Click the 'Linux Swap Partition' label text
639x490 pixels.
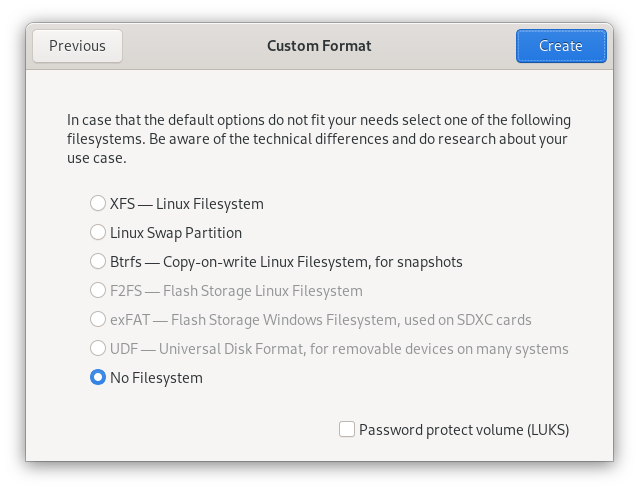tap(176, 233)
